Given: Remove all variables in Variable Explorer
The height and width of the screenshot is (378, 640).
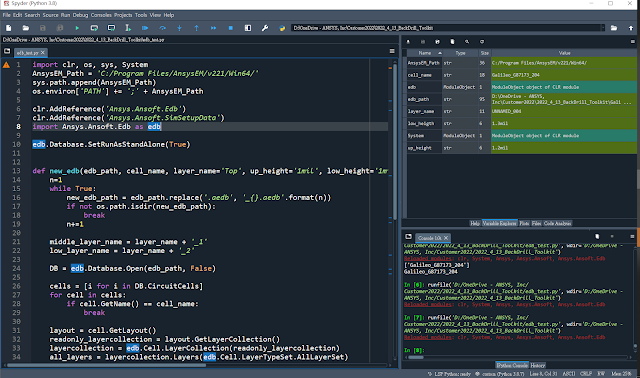Looking at the screenshot, I should [x=452, y=42].
